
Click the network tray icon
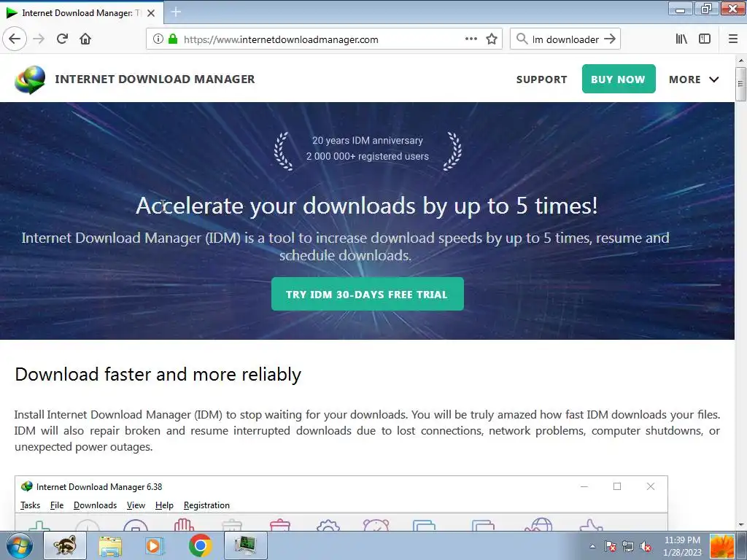628,546
